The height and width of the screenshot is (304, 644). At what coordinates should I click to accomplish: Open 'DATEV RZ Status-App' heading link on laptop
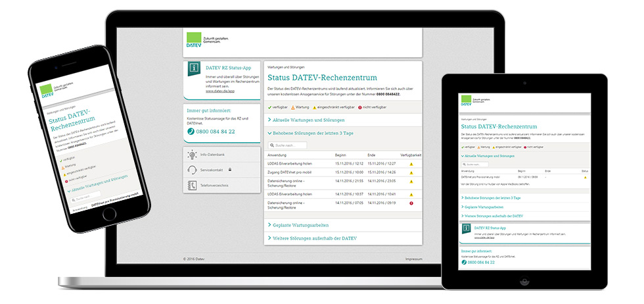229,68
